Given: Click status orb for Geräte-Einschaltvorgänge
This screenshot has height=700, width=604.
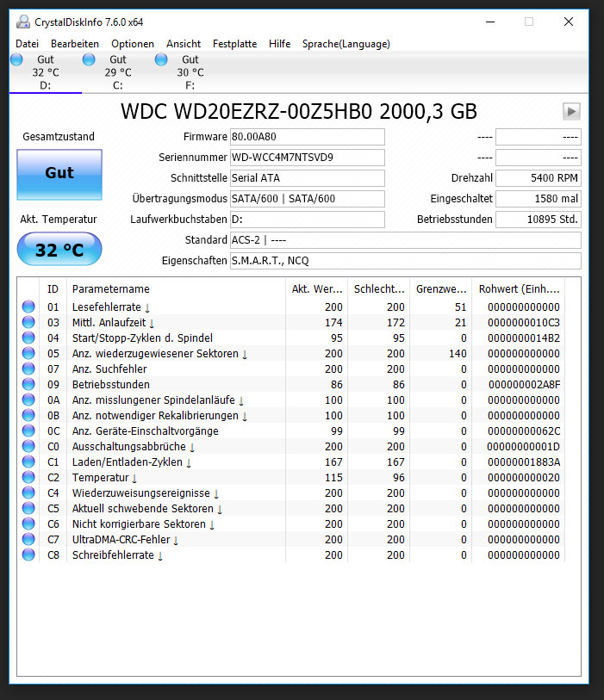Looking at the screenshot, I should (x=28, y=431).
